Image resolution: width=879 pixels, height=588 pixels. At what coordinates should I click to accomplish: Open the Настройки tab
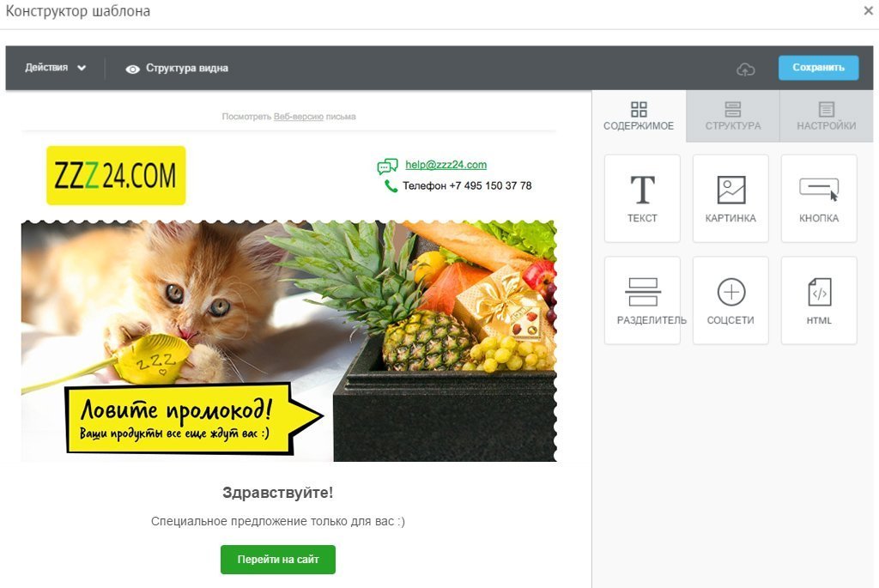827,116
